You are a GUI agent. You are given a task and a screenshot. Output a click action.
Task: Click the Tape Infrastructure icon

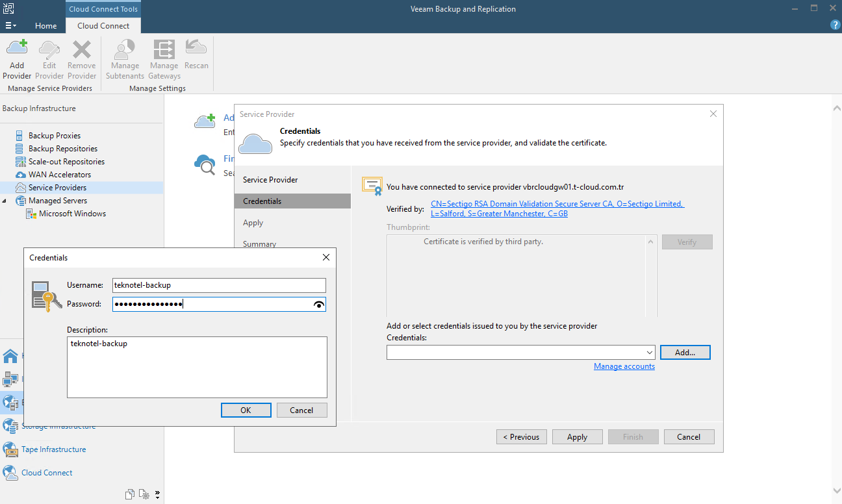pyautogui.click(x=10, y=449)
